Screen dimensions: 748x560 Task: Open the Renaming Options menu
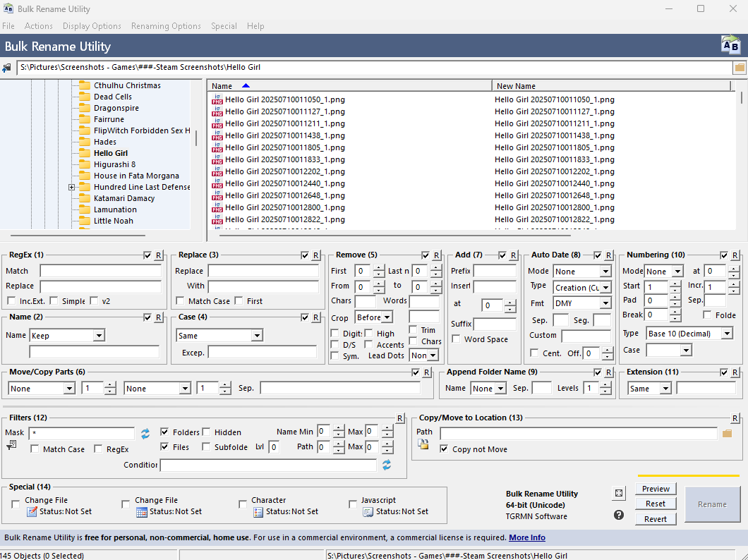pos(166,26)
